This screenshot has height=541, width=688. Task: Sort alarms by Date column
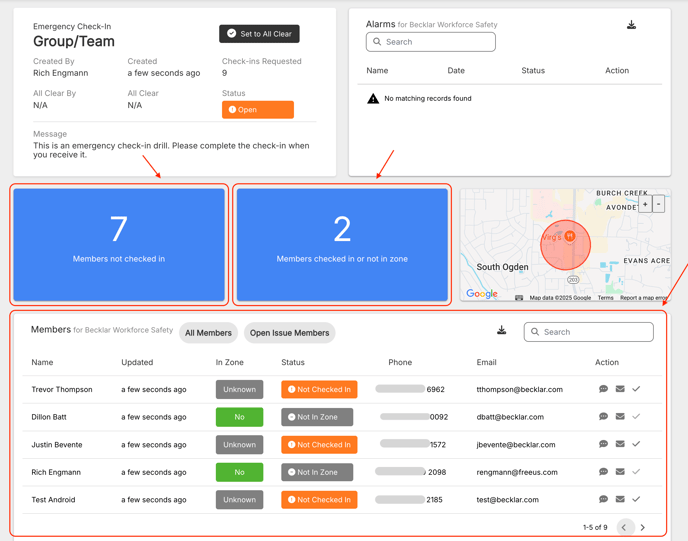(456, 71)
